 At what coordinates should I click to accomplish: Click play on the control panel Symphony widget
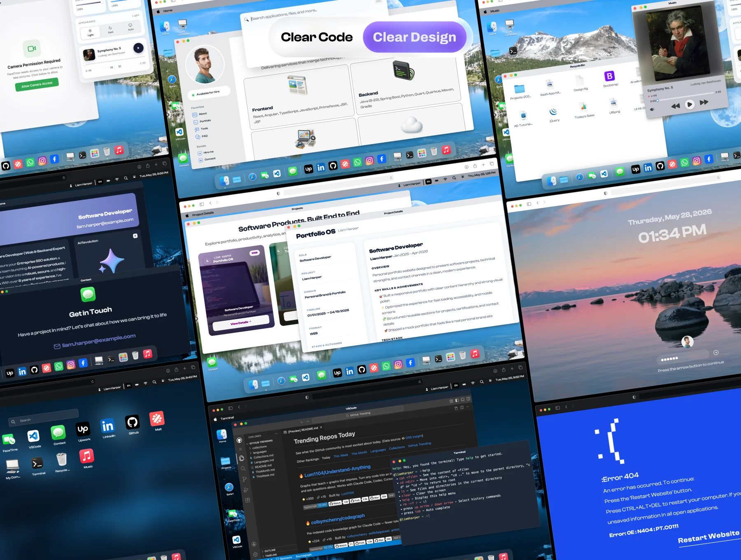point(138,48)
